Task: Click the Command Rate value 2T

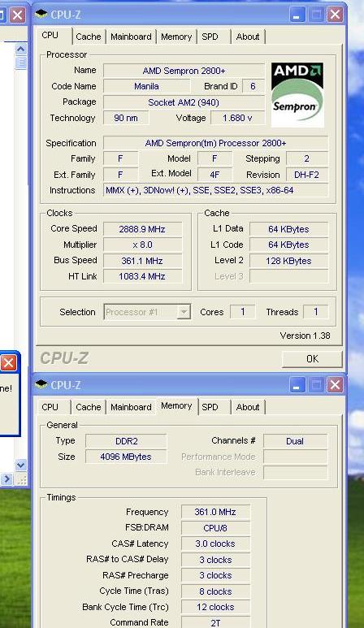Action: tap(215, 622)
